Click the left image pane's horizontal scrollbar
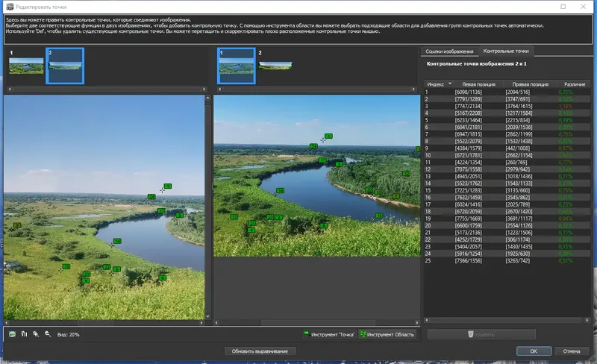Screen dimensions: 597x364 (x=97, y=322)
